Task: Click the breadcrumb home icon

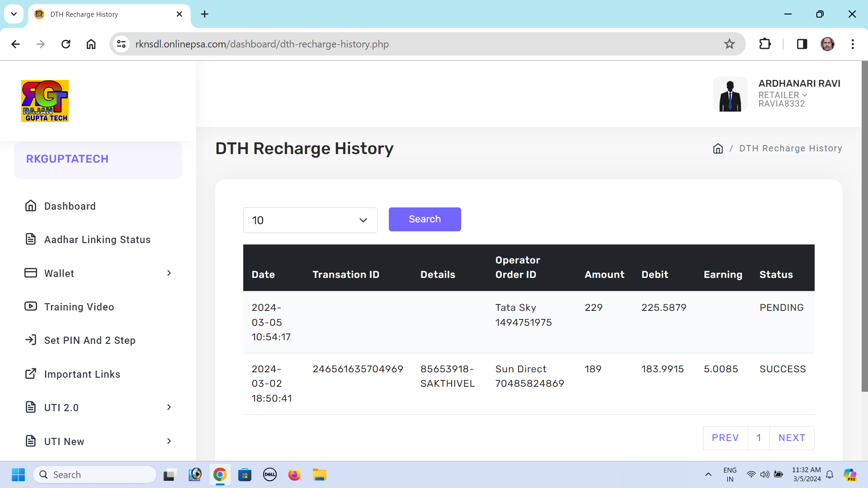Action: (x=718, y=149)
